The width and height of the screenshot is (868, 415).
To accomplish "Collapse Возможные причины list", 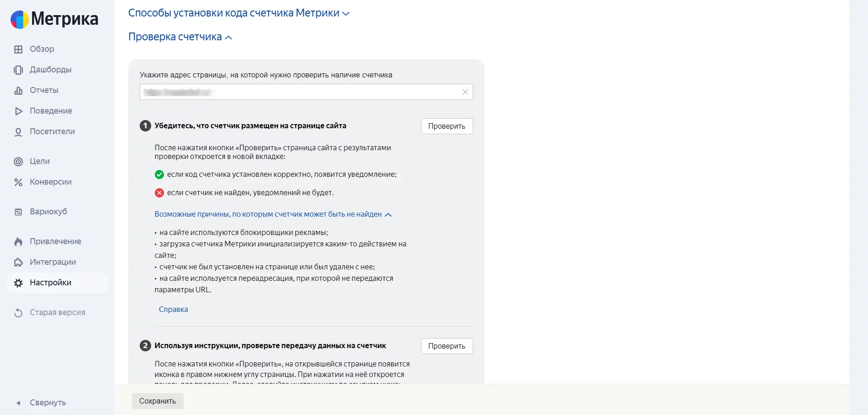I will [x=273, y=214].
